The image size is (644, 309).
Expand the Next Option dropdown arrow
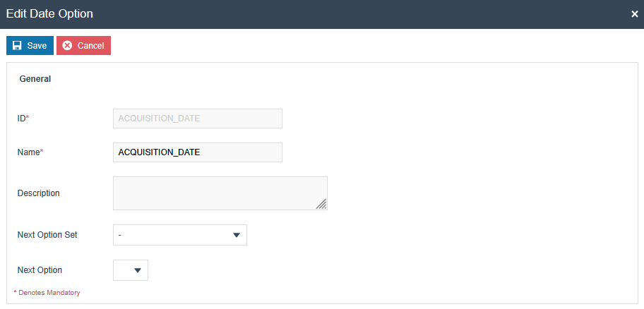(x=138, y=270)
